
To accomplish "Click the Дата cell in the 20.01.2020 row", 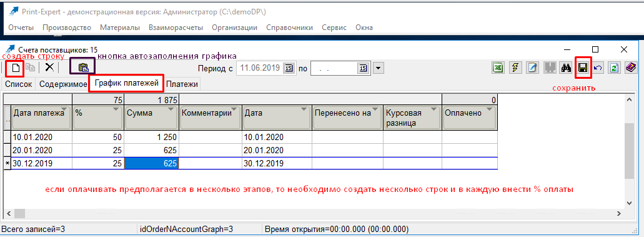I will click(277, 150).
